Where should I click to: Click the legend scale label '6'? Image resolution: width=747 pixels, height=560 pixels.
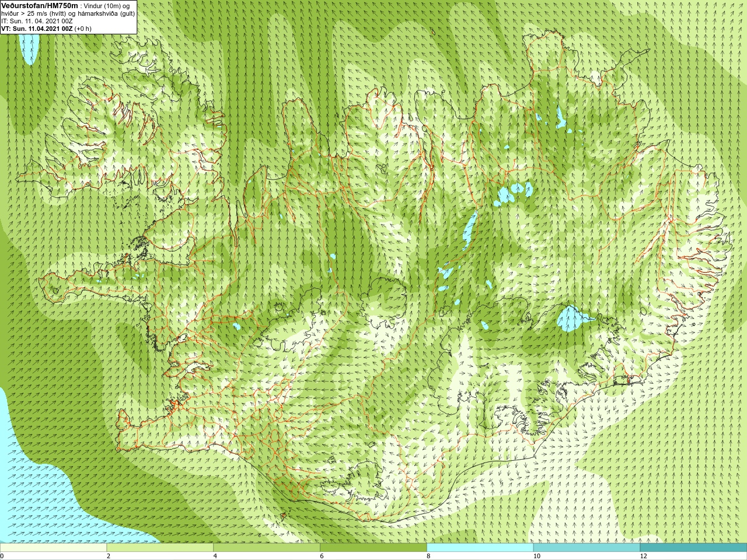click(322, 556)
